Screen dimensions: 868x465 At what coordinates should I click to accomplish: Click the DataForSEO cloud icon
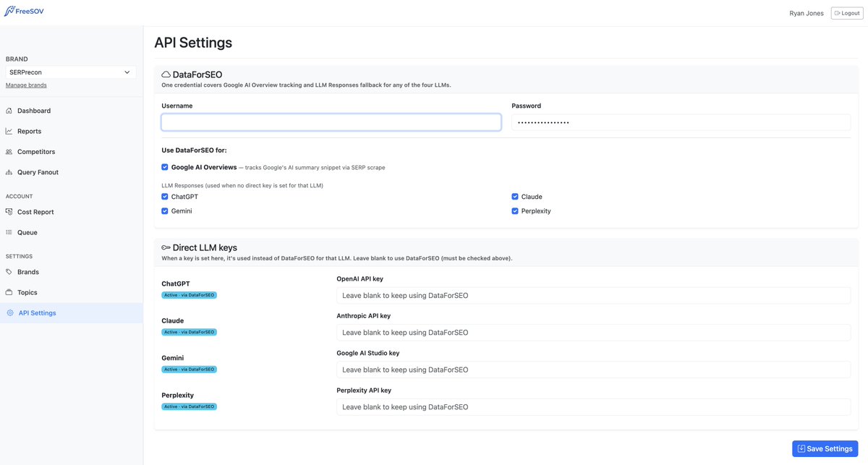pyautogui.click(x=166, y=74)
